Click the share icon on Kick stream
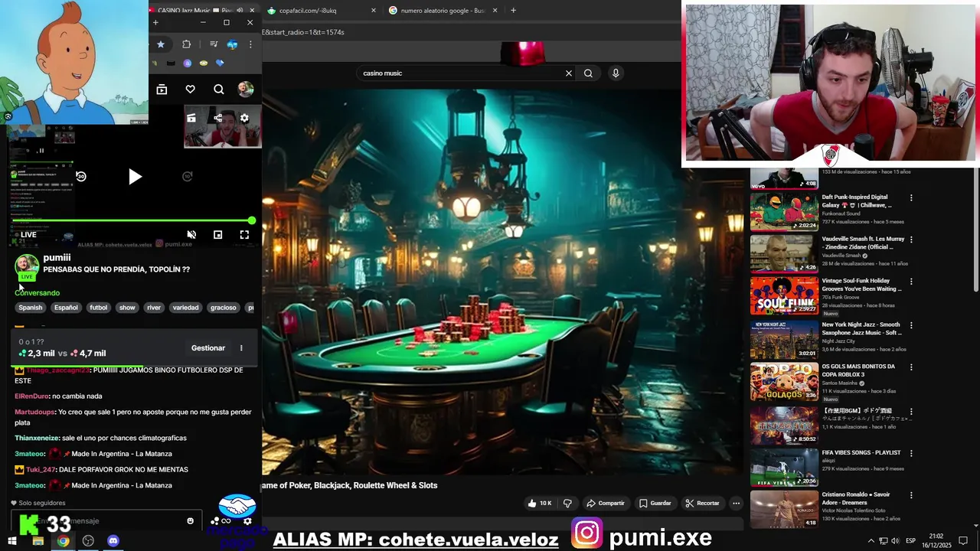Image resolution: width=980 pixels, height=551 pixels. point(218,118)
